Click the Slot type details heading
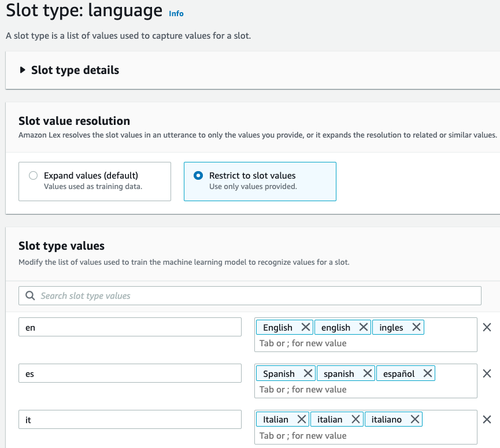This screenshot has height=448, width=500. coord(75,70)
